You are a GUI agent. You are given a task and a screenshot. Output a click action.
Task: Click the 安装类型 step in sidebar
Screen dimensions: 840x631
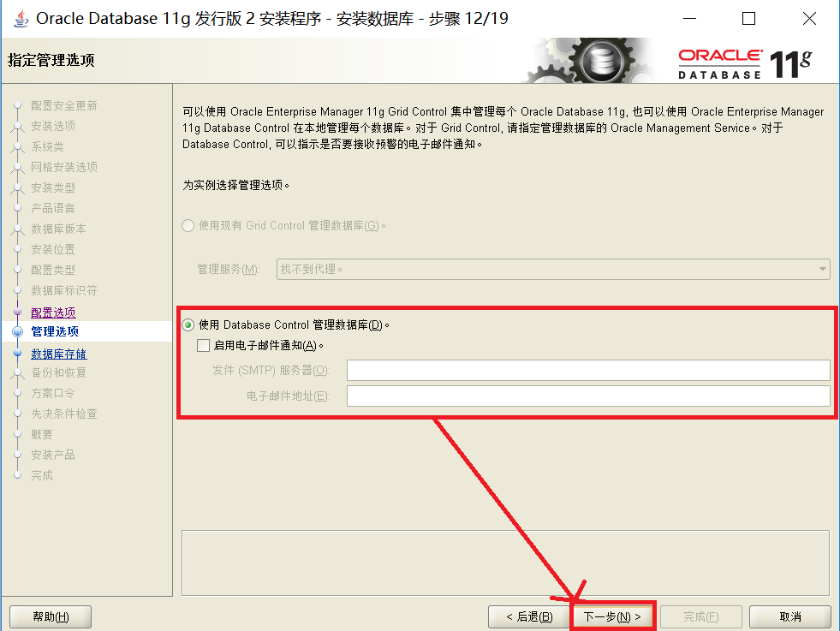click(x=52, y=188)
